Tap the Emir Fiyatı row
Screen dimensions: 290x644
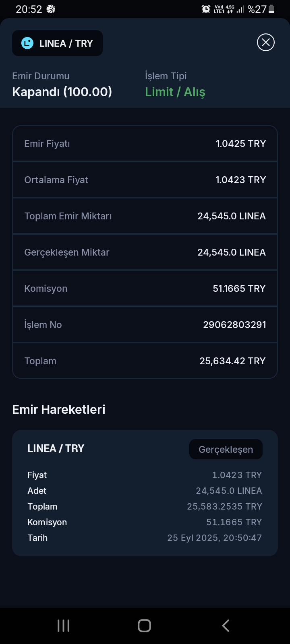pos(145,144)
